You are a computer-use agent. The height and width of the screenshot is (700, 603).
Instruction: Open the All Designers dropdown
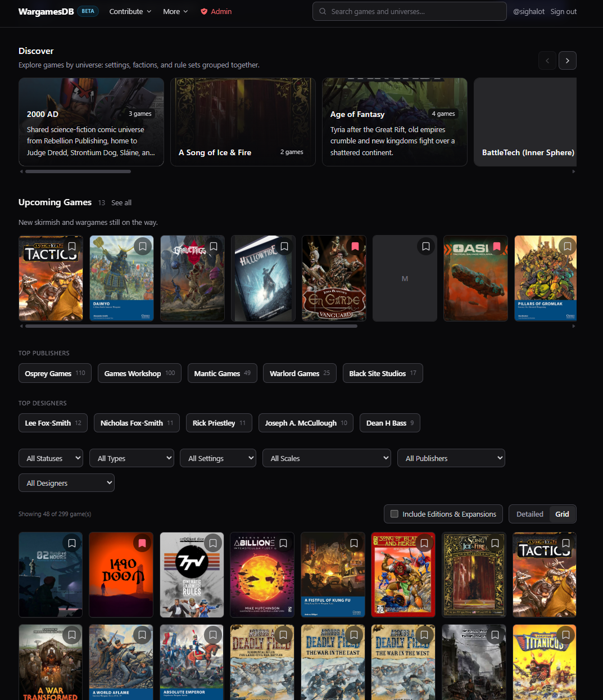coord(66,483)
